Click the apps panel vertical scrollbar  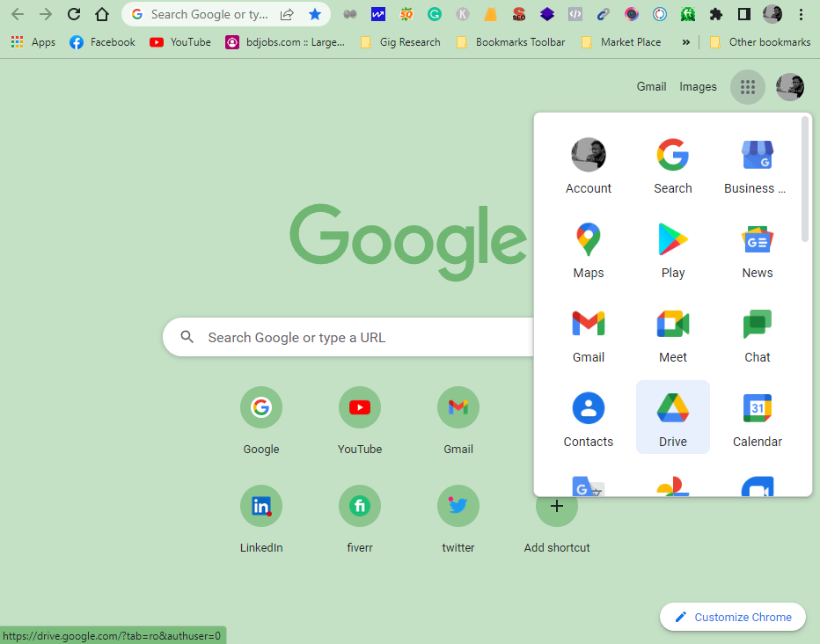[x=805, y=179]
